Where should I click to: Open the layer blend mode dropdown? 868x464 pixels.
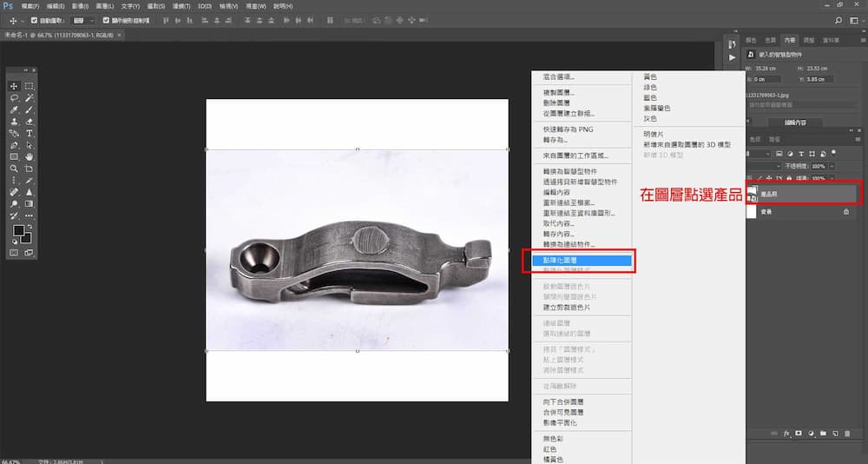(x=764, y=166)
